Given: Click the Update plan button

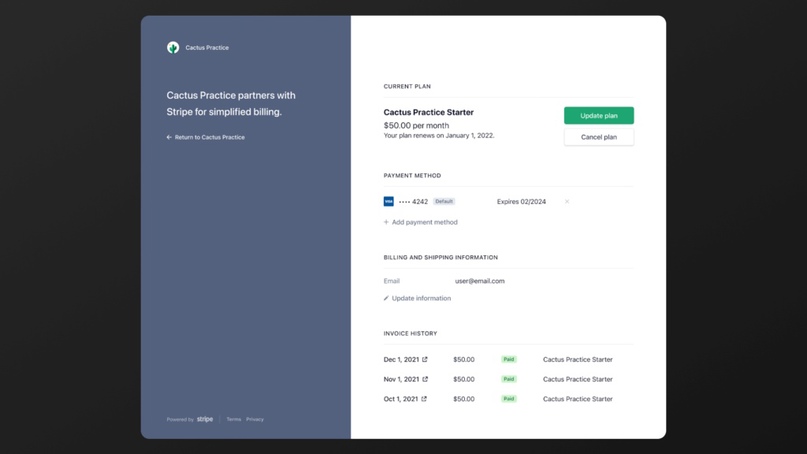Looking at the screenshot, I should (x=599, y=115).
